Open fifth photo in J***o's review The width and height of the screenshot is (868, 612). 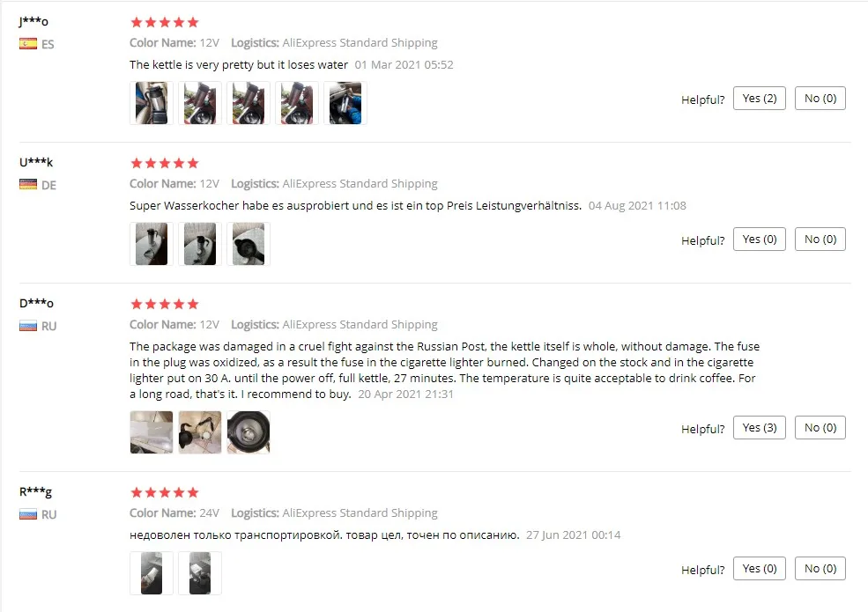[345, 103]
